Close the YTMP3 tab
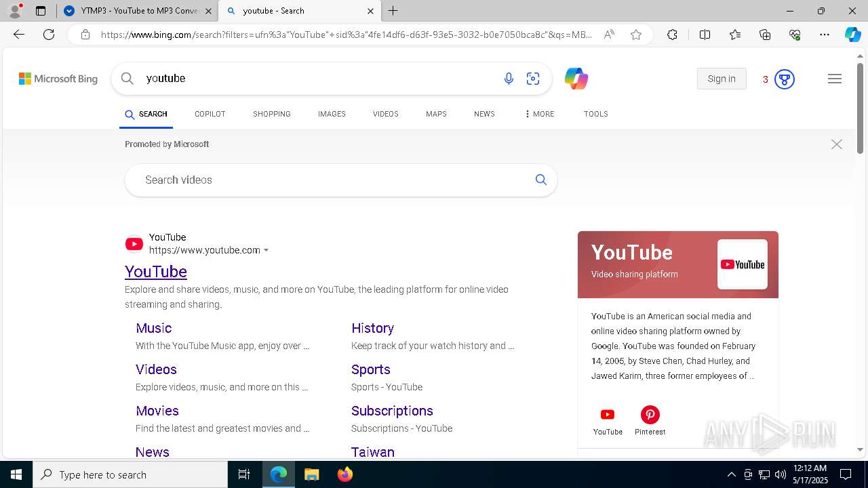The image size is (868, 488). coord(208,11)
